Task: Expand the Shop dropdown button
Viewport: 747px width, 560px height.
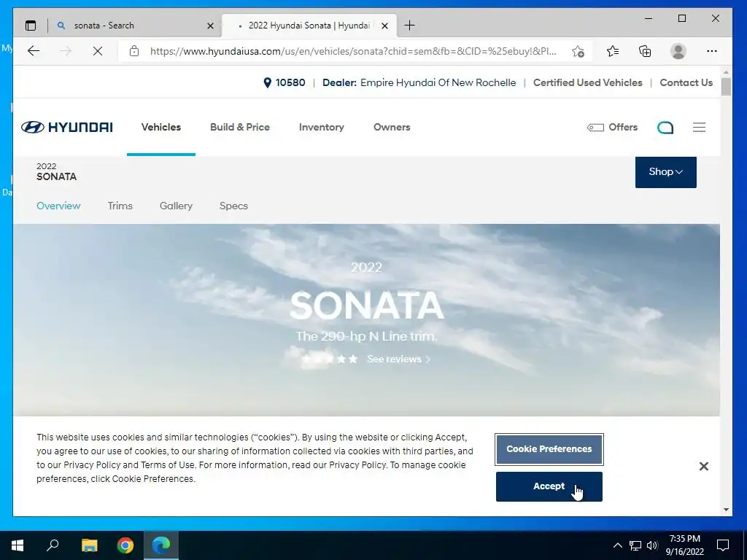Action: 665,172
